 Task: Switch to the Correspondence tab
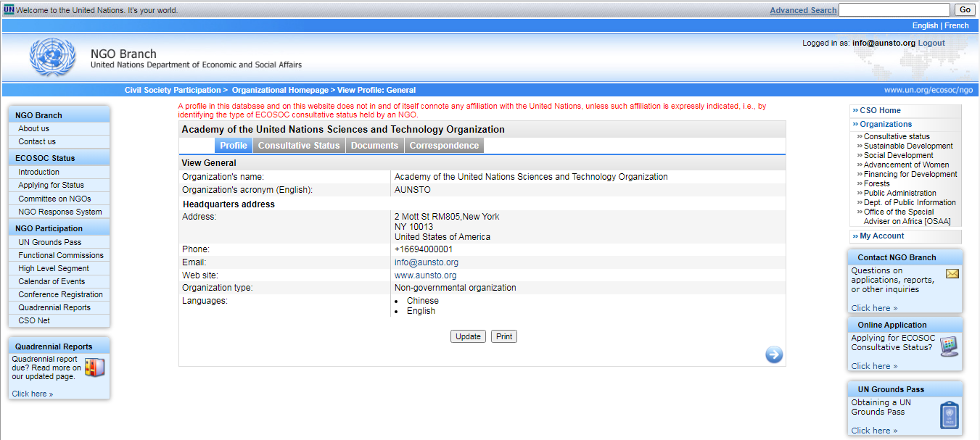pos(444,146)
